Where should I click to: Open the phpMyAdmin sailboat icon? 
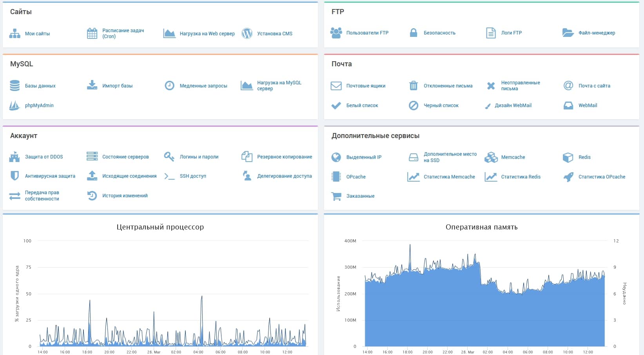[15, 105]
